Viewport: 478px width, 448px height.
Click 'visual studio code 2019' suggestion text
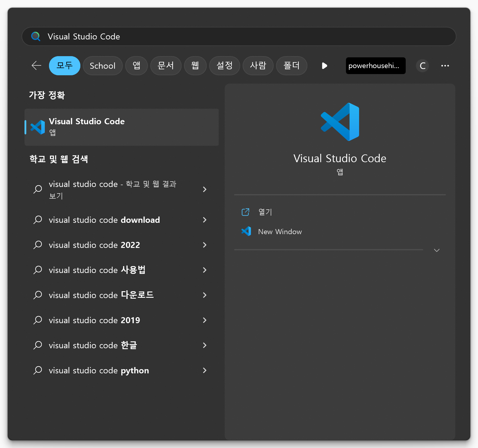[x=94, y=320]
